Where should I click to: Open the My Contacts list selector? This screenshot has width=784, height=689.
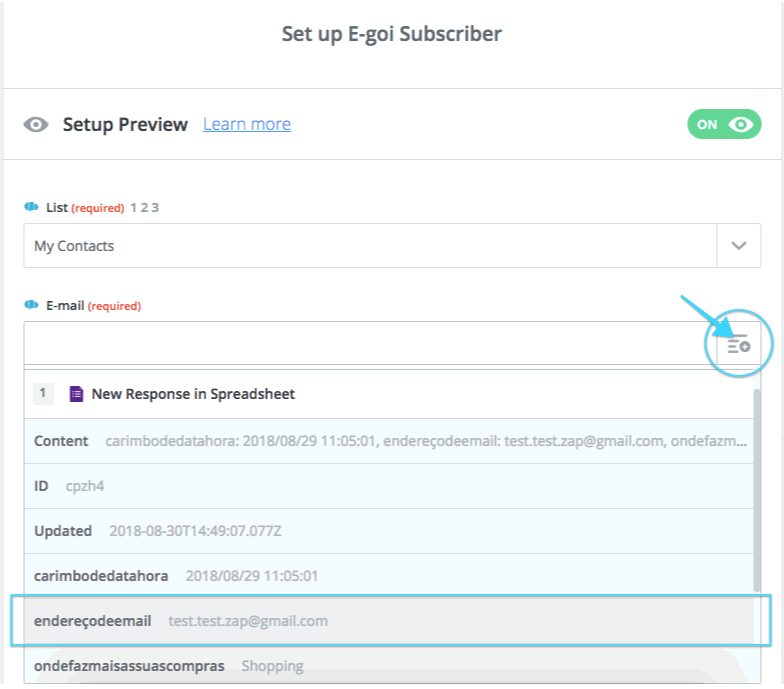[x=370, y=246]
